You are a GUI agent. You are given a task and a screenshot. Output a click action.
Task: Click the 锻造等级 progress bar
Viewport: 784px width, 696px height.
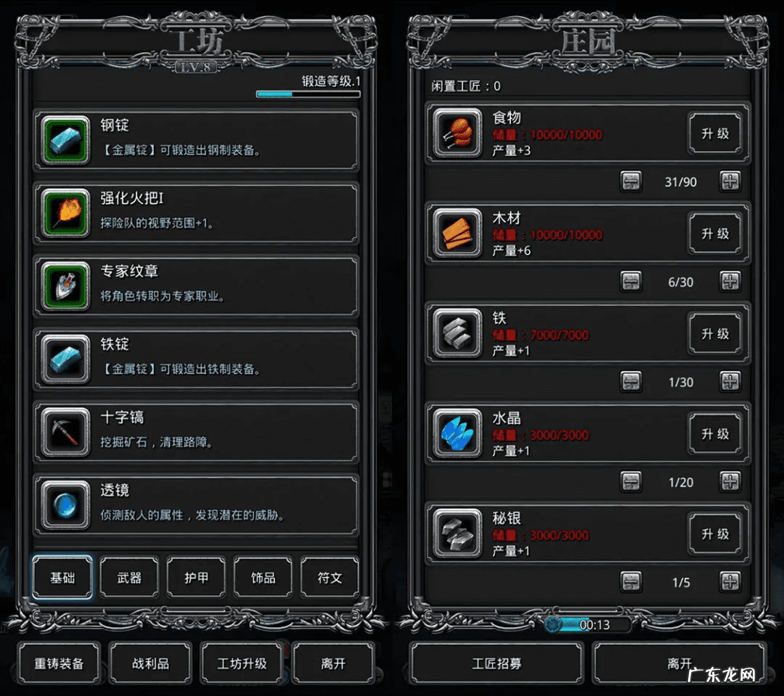(x=308, y=94)
